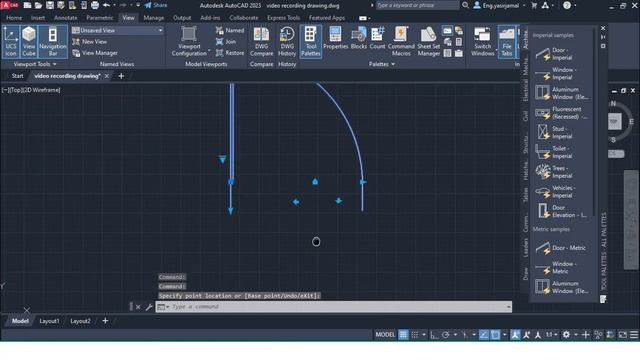Click the Undo arrow
640x360 pixels.
[107, 5]
